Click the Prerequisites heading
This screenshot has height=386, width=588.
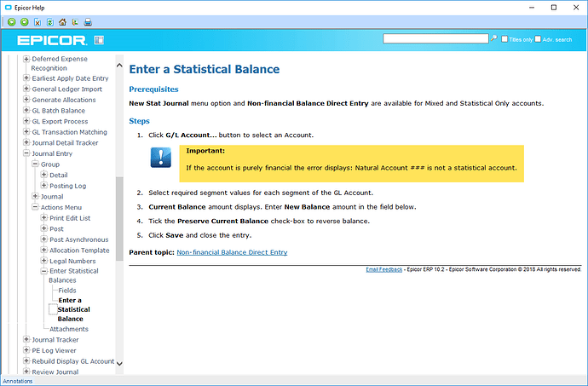[x=153, y=89]
